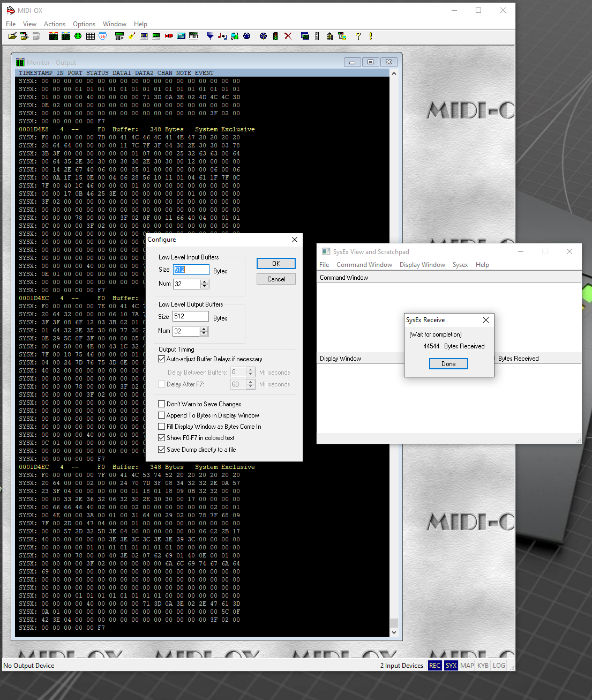592x700 pixels.
Task: Close the SysEx Receive dialog
Action: click(485, 320)
